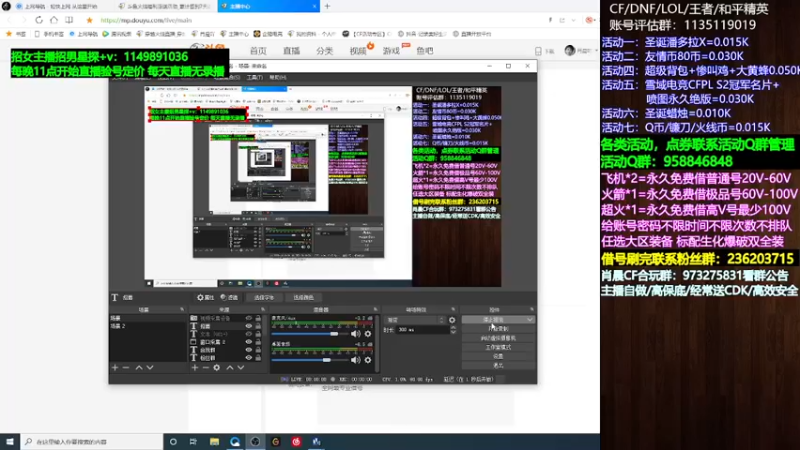Image resolution: width=800 pixels, height=450 pixels.
Task: Open the red NetEase Music taskbar icon
Action: click(x=296, y=441)
